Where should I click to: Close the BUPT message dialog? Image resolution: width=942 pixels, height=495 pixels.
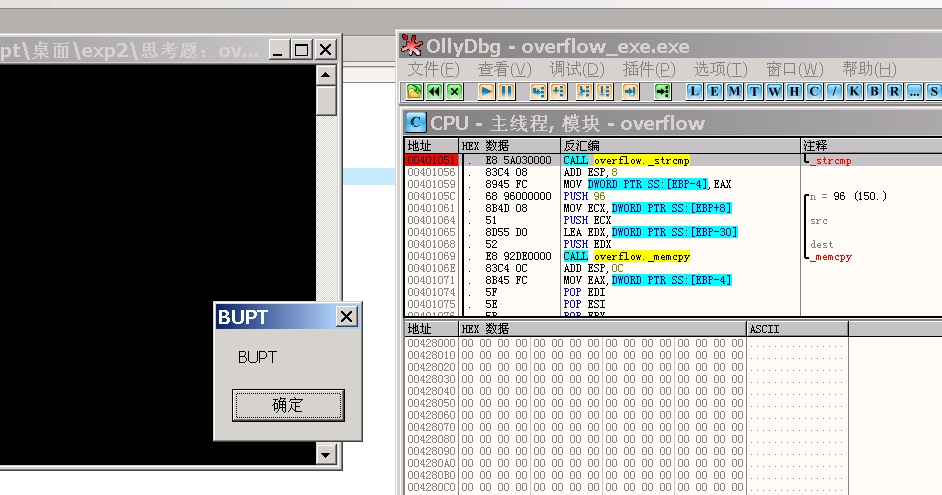tap(346, 317)
